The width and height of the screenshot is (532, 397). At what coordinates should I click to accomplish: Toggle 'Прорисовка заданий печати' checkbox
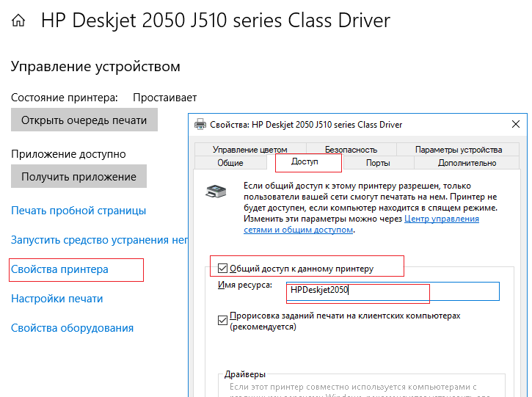pyautogui.click(x=222, y=320)
